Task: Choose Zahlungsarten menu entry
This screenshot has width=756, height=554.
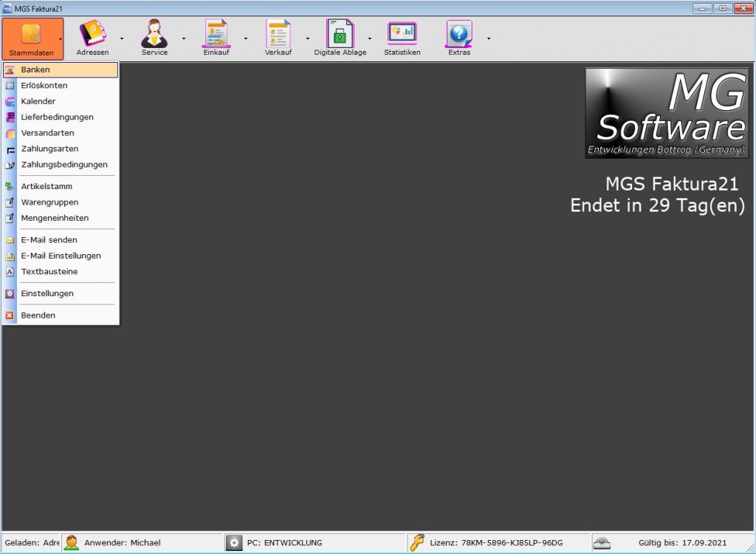Action: 61,148
